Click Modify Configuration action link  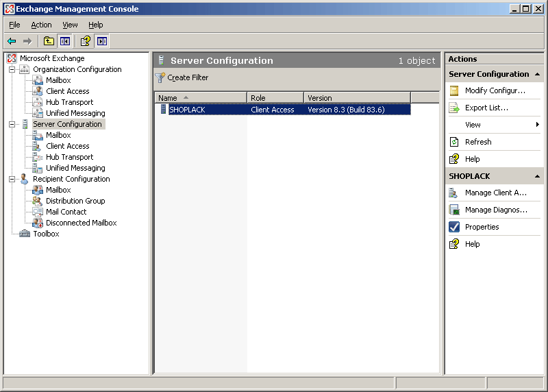[495, 90]
